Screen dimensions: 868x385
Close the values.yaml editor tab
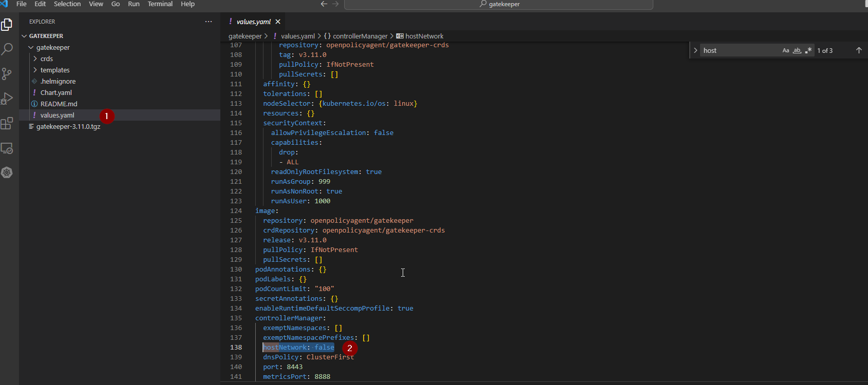278,22
